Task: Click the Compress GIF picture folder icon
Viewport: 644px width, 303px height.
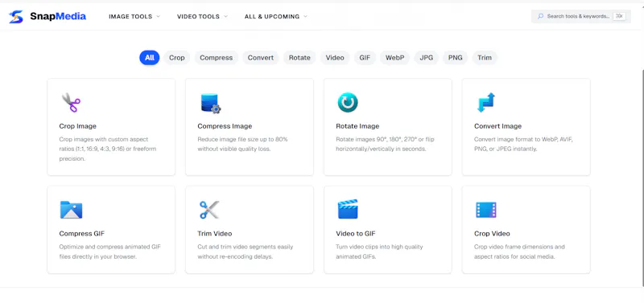Action: pos(71,210)
